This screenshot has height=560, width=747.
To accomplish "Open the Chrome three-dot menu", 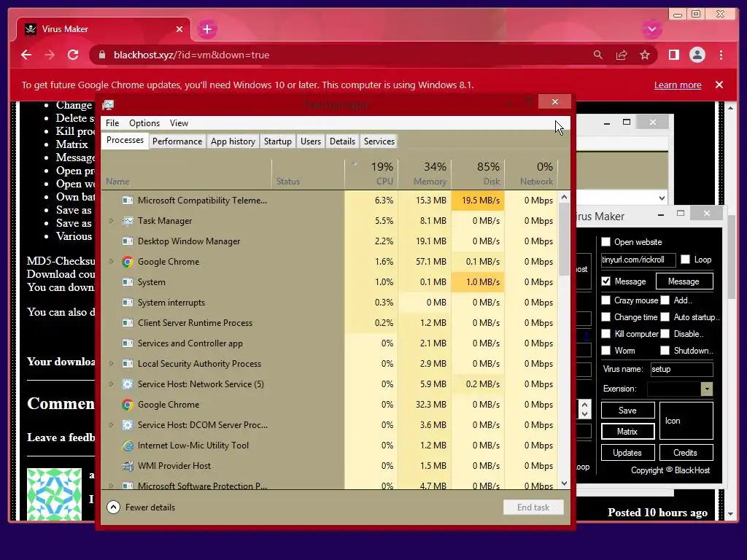I will click(721, 55).
